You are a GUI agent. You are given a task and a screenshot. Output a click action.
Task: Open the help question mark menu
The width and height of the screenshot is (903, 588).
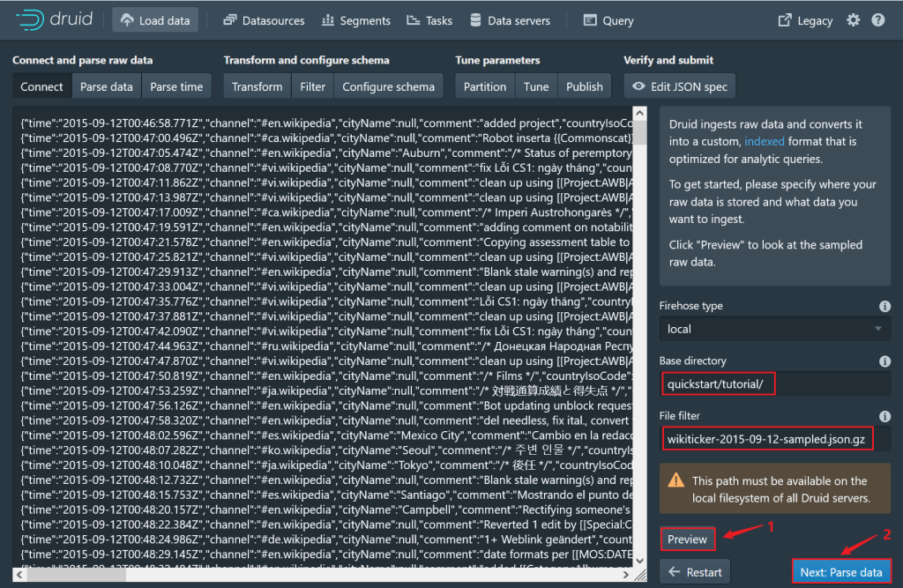877,20
